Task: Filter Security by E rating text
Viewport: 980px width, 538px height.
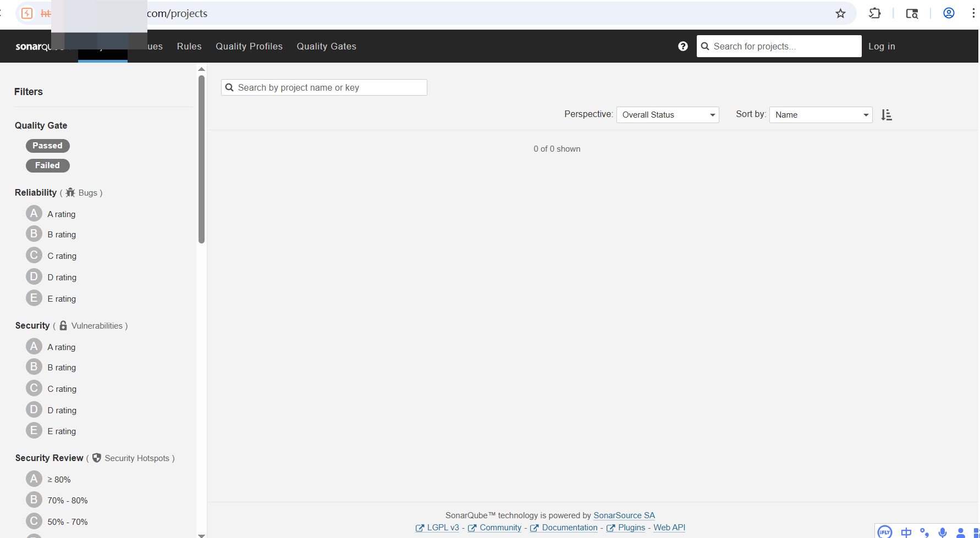Action: coord(62,431)
